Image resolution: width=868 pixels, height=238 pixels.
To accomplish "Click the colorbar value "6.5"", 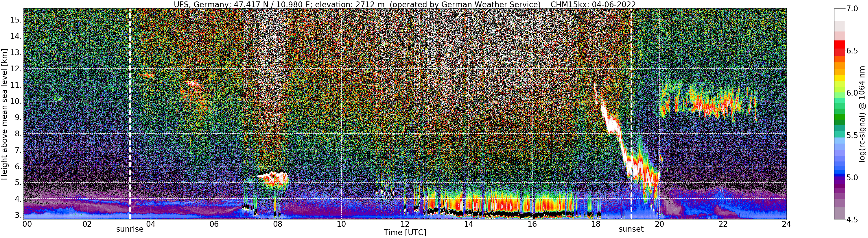I will pos(852,51).
